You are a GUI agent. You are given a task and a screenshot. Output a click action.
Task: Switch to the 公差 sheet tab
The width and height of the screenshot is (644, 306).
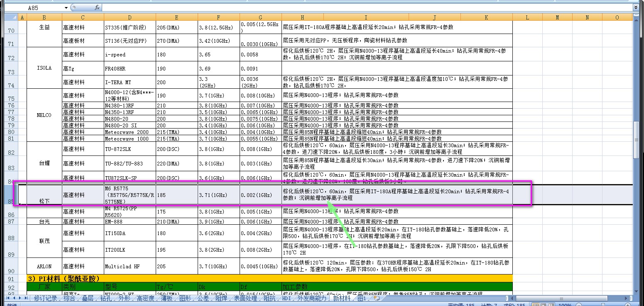point(203,298)
